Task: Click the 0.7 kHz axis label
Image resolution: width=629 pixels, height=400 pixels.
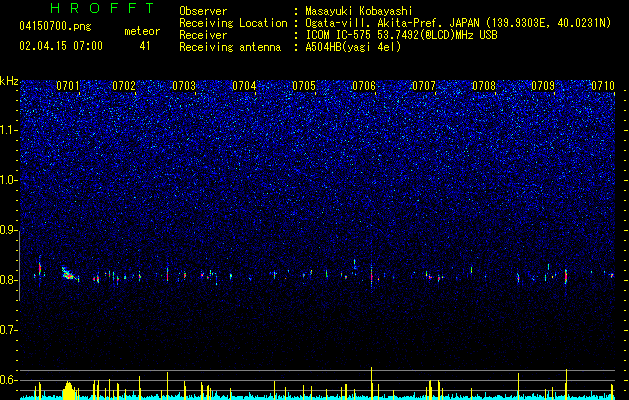Action: tap(9, 330)
